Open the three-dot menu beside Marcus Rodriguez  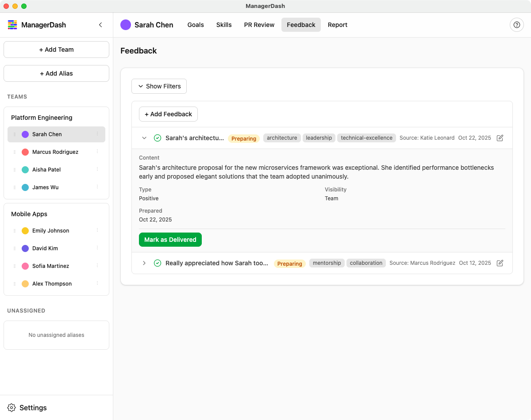point(97,152)
